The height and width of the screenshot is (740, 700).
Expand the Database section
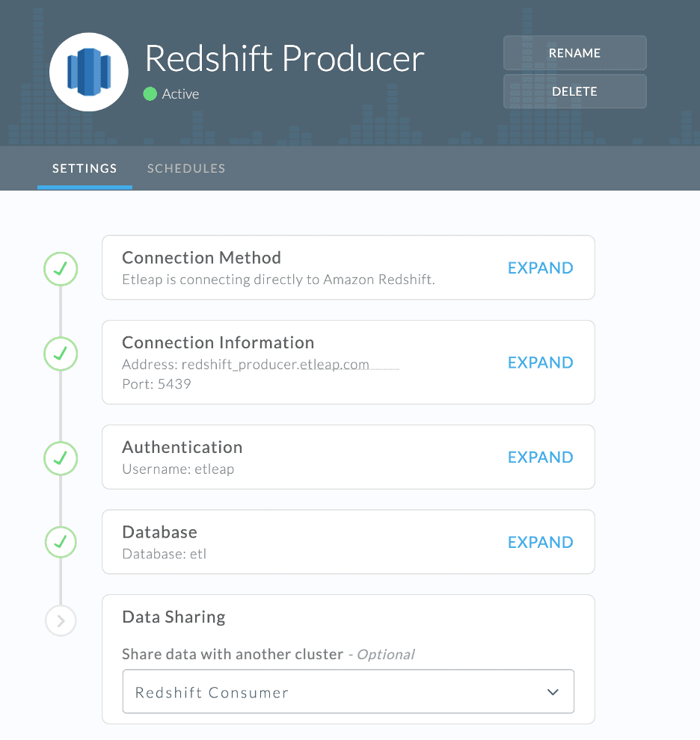[541, 542]
